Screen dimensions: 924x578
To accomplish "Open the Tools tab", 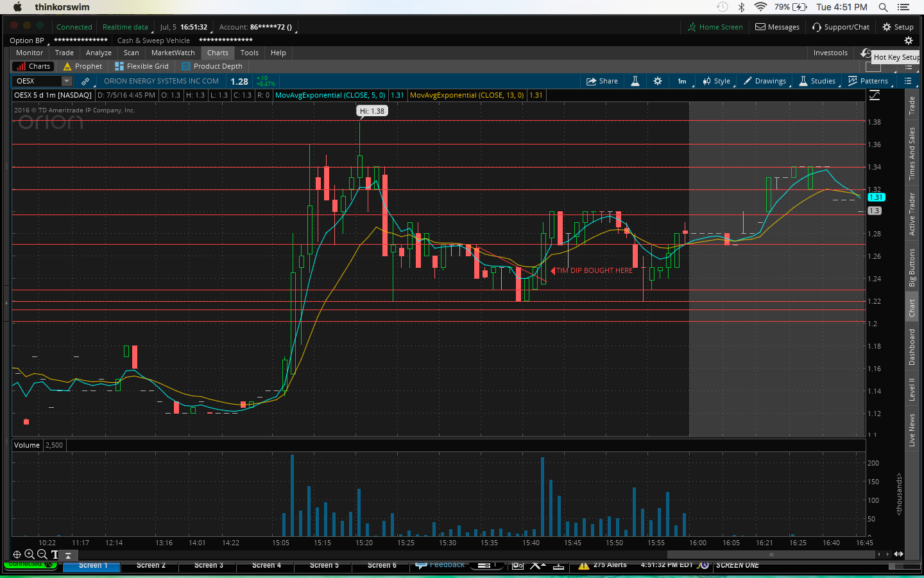I will [x=250, y=53].
